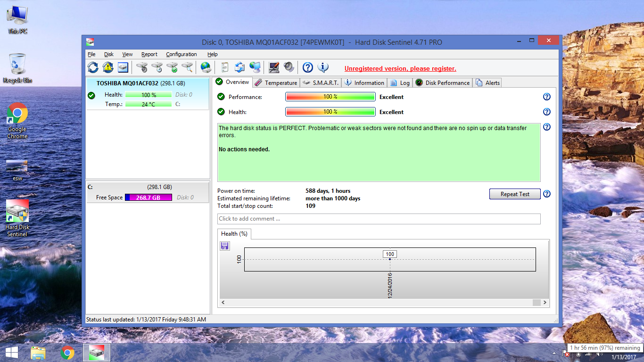
Task: Click the refresh icon with yellow warning
Action: point(108,67)
